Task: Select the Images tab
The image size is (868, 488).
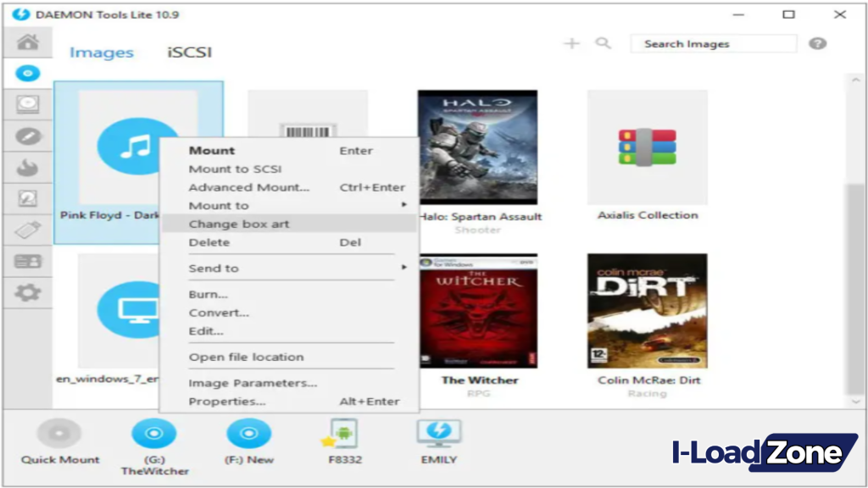Action: 102,52
